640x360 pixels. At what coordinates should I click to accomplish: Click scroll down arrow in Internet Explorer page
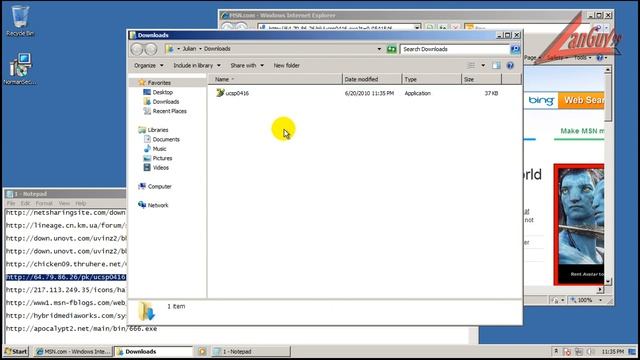(x=608, y=282)
